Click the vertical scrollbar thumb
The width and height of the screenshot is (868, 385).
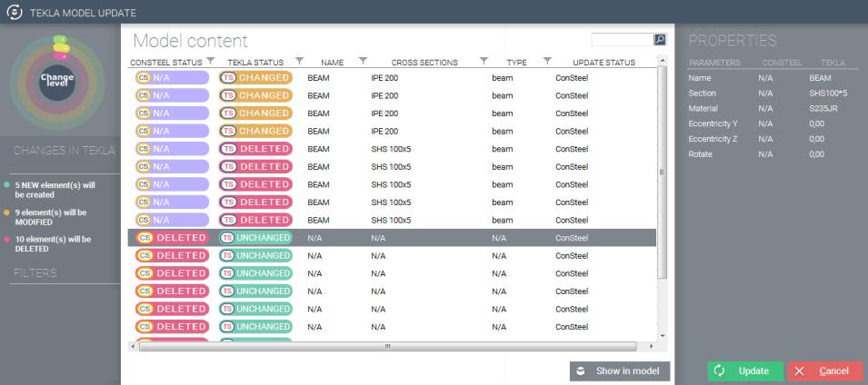click(663, 172)
